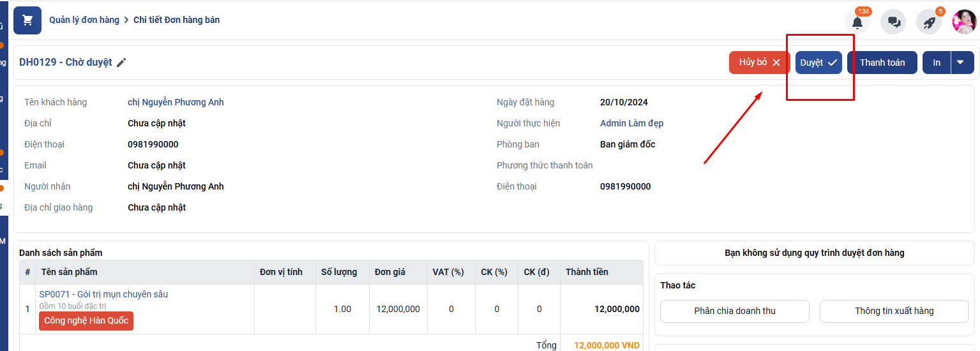Image resolution: width=980 pixels, height=351 pixels.
Task: Open the notifications bell icon
Action: [857, 22]
